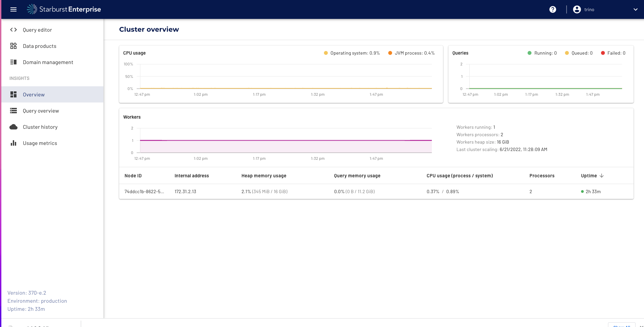Click the Starburst Enterprise logo
The height and width of the screenshot is (327, 644).
click(x=64, y=9)
